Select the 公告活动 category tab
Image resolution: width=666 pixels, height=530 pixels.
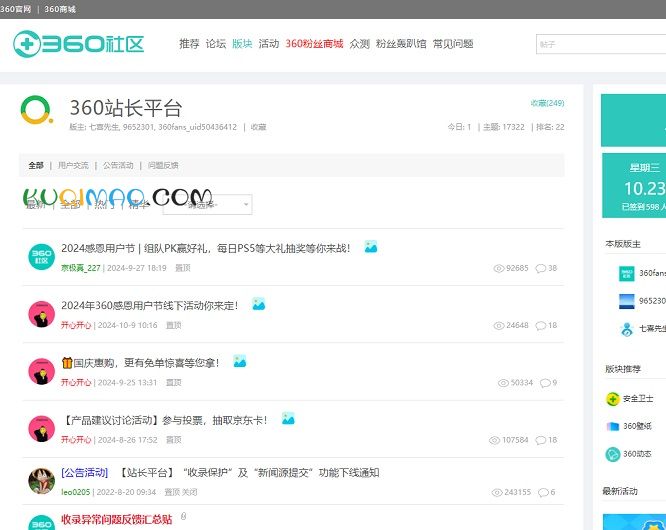(x=118, y=165)
